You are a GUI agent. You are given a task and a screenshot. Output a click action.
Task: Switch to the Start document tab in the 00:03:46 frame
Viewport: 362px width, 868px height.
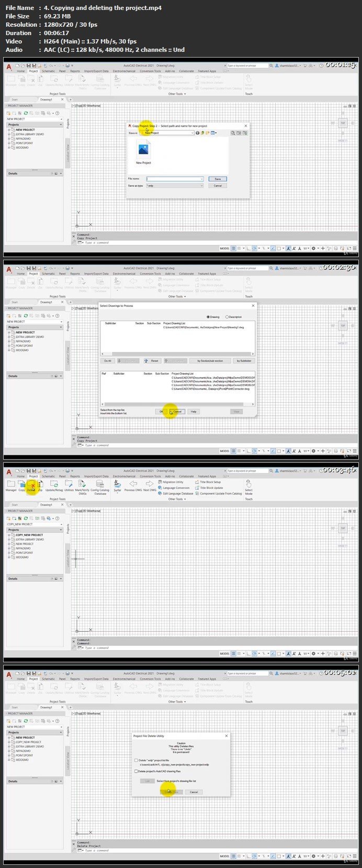[15, 505]
